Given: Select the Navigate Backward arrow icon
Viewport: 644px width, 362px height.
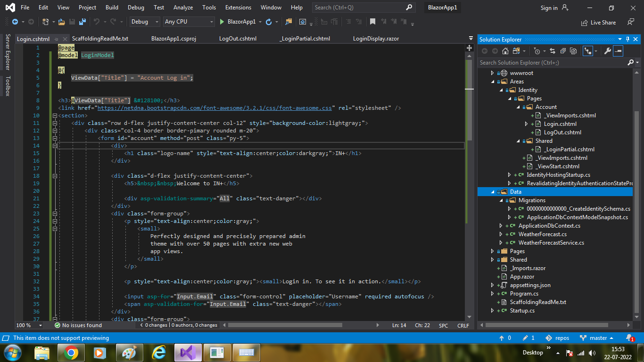Looking at the screenshot, I should 15,22.
